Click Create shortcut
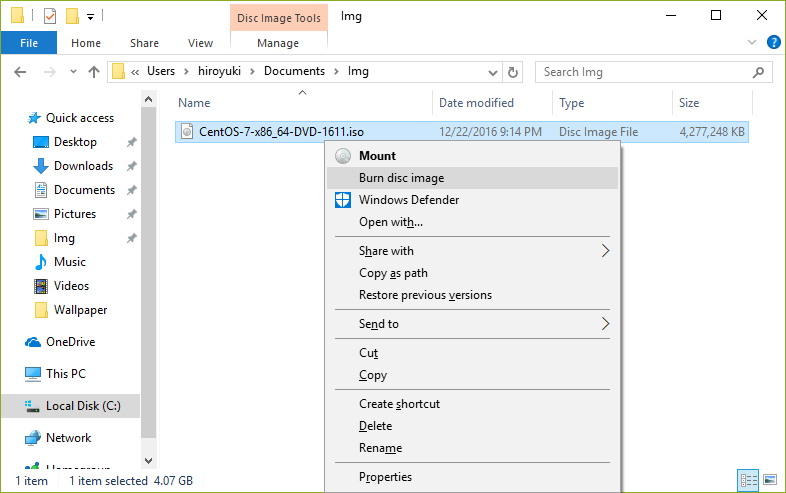This screenshot has width=786, height=493. pyautogui.click(x=472, y=404)
